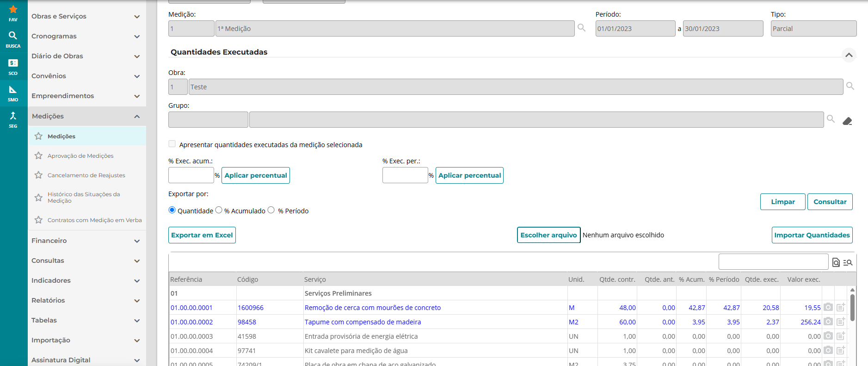Image resolution: width=868 pixels, height=366 pixels.
Task: Click the BUSCA search icon in sidebar
Action: click(13, 36)
